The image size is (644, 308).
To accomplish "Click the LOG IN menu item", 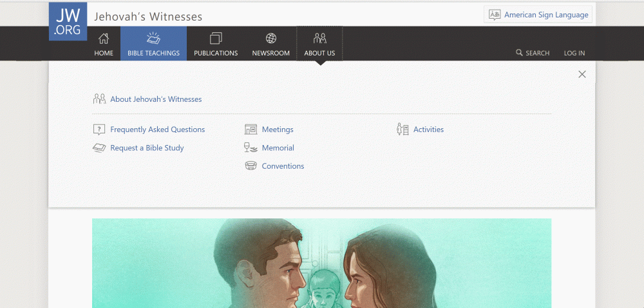I will pyautogui.click(x=574, y=53).
